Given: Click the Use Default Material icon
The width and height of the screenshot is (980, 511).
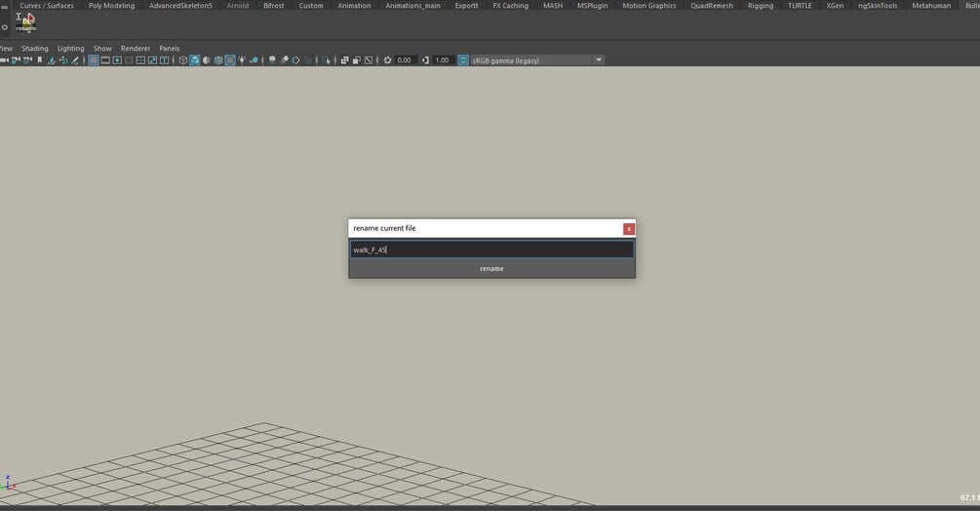Looking at the screenshot, I should tap(207, 59).
